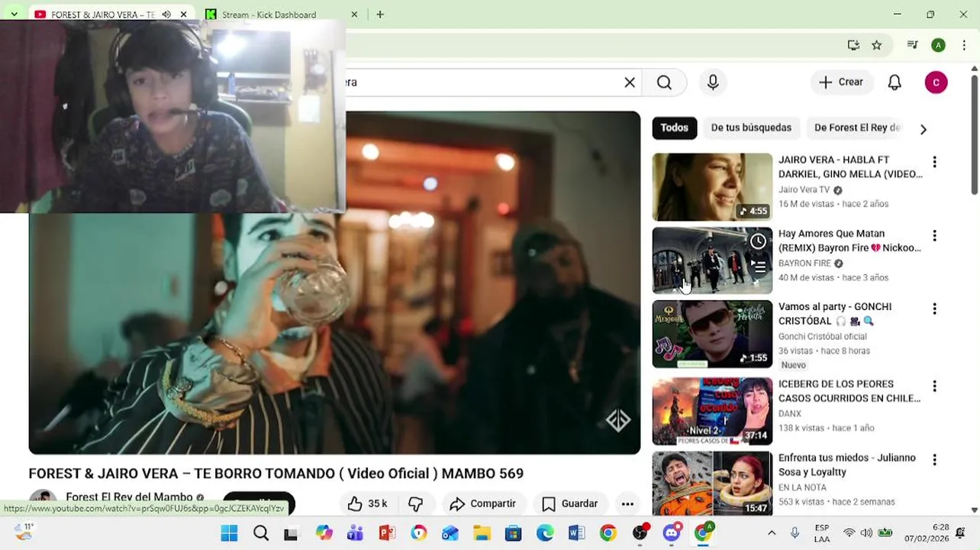Open the BAYRON FIRE channel link
This screenshot has height=550, width=980.
coord(804,264)
